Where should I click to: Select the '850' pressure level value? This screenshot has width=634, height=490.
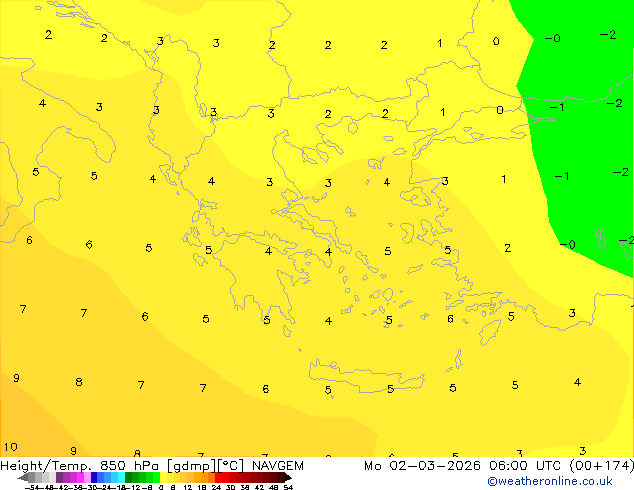tap(112, 466)
